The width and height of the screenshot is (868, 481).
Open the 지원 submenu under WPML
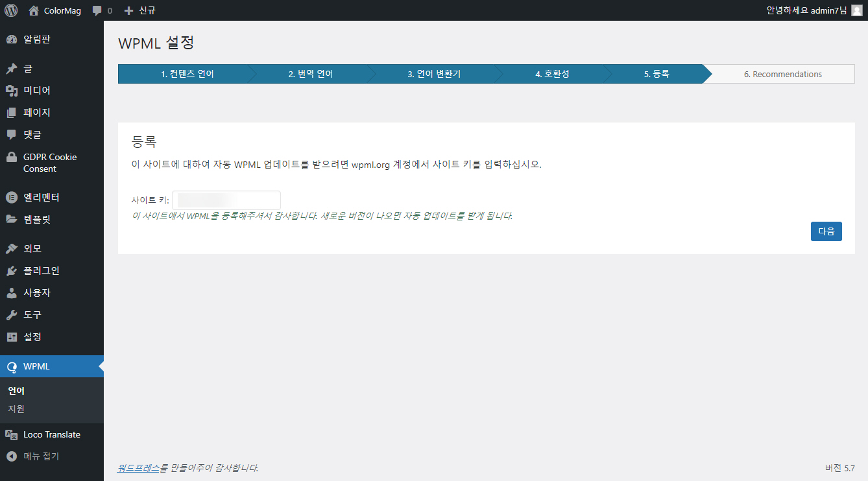tap(16, 409)
